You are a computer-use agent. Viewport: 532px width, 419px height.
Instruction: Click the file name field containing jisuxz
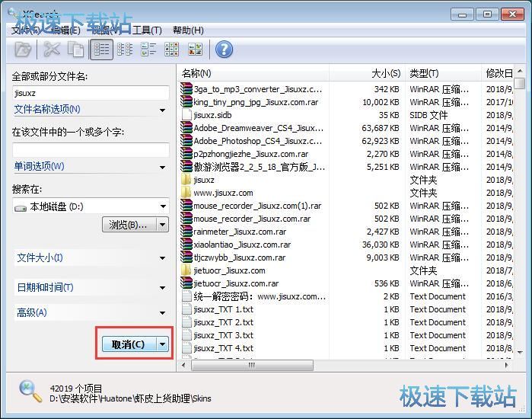pos(91,93)
